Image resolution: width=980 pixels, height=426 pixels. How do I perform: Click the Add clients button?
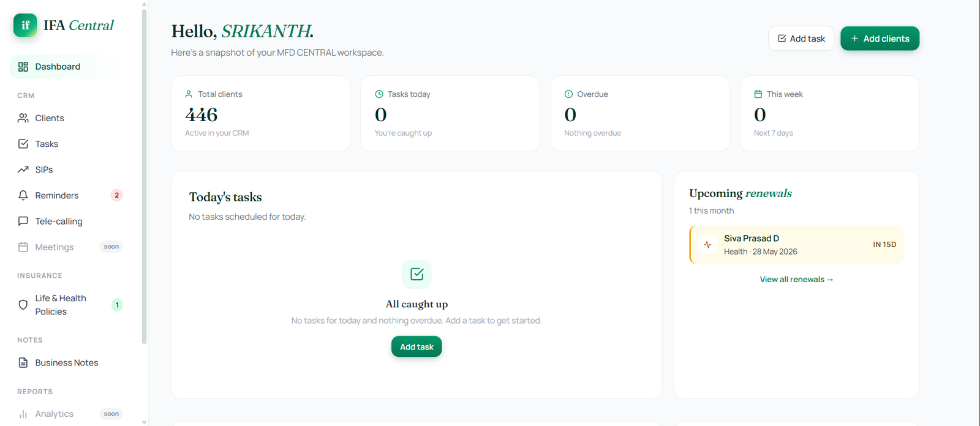click(880, 39)
